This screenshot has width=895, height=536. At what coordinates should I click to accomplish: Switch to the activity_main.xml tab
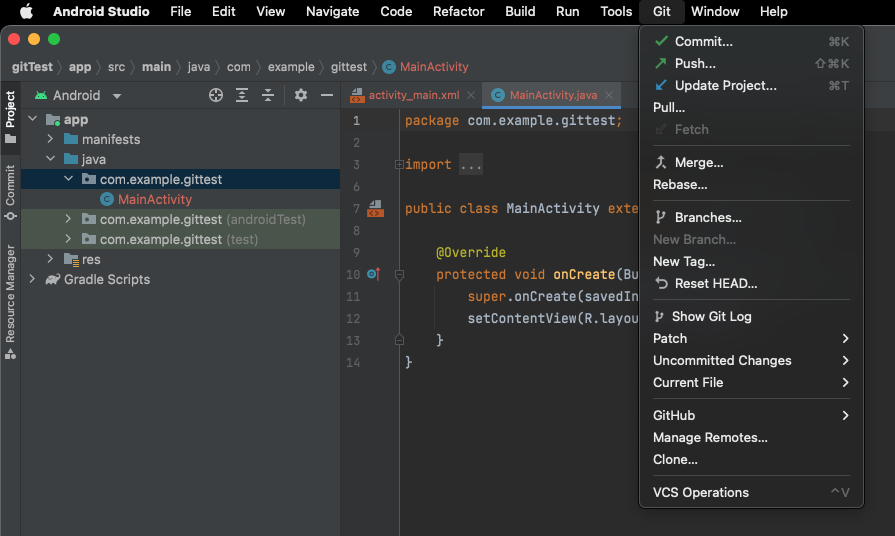(x=412, y=95)
